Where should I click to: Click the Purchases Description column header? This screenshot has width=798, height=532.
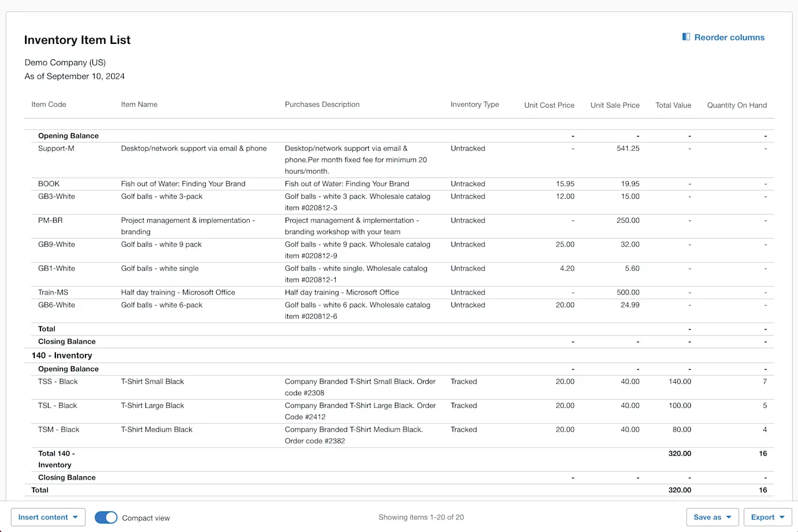click(322, 104)
